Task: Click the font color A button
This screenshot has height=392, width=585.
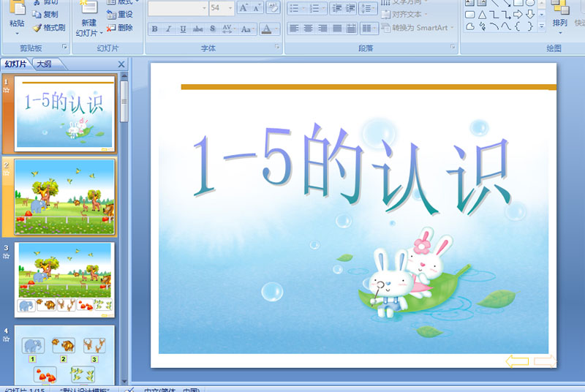Action: [x=266, y=29]
